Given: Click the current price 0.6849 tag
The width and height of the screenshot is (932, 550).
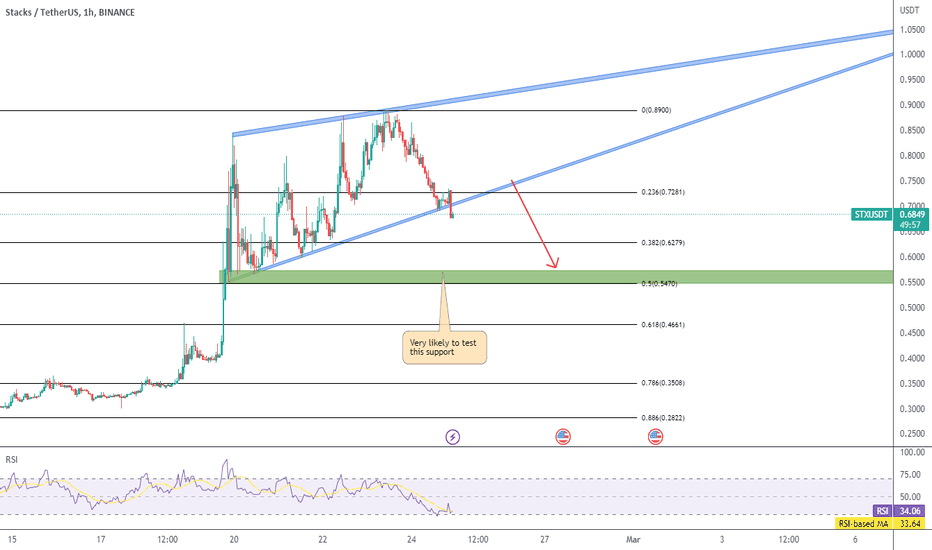Looking at the screenshot, I should pyautogui.click(x=911, y=214).
